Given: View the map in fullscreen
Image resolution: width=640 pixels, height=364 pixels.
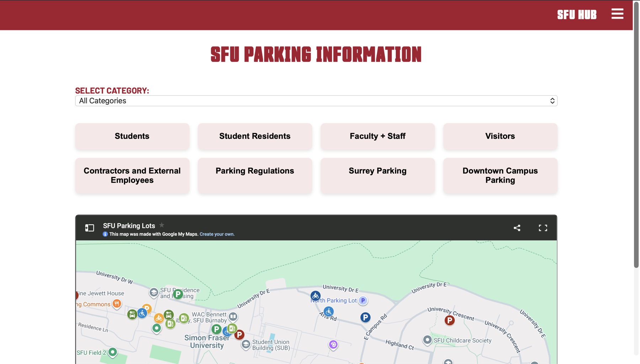Looking at the screenshot, I should point(543,228).
